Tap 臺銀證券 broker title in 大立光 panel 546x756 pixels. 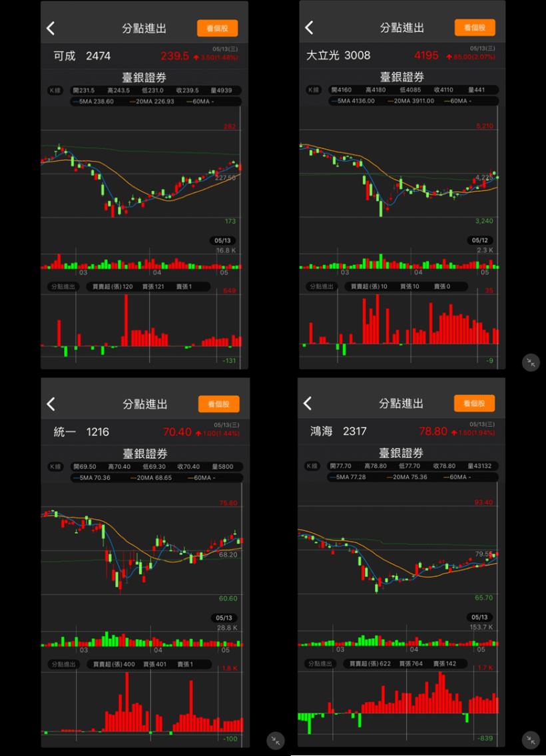pyautogui.click(x=402, y=77)
